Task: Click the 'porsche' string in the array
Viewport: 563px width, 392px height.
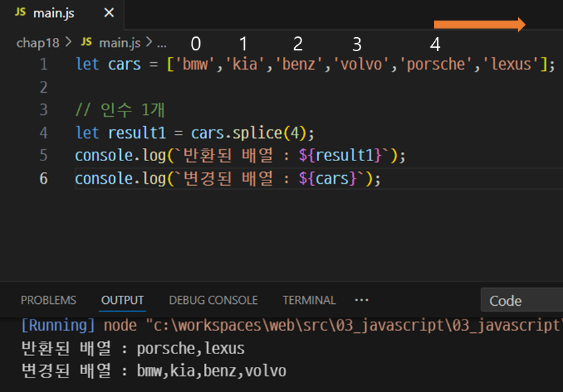Action: 436,64
